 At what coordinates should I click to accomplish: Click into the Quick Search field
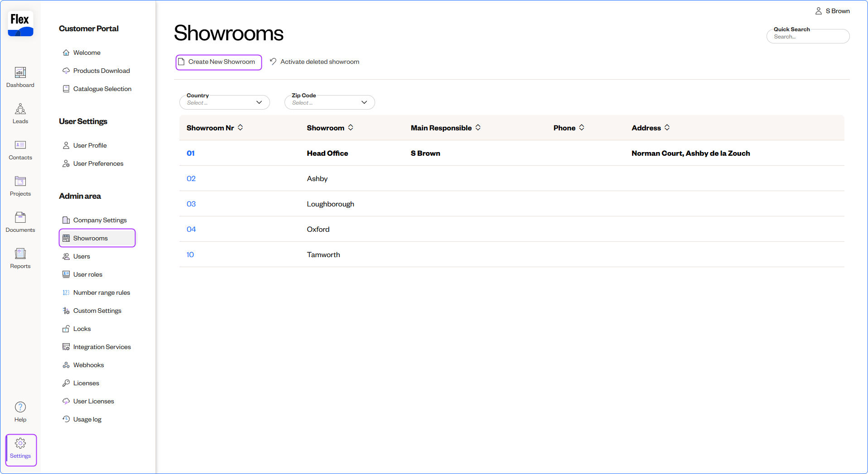coord(808,37)
